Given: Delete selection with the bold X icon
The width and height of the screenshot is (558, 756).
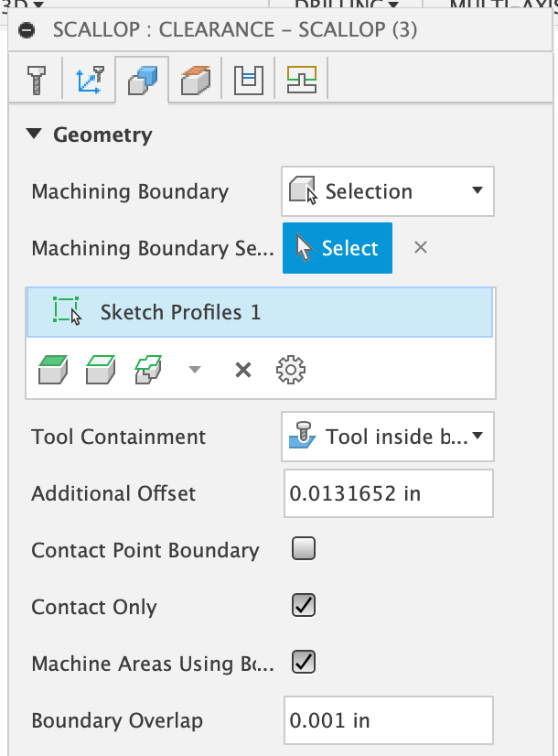Looking at the screenshot, I should [x=242, y=370].
